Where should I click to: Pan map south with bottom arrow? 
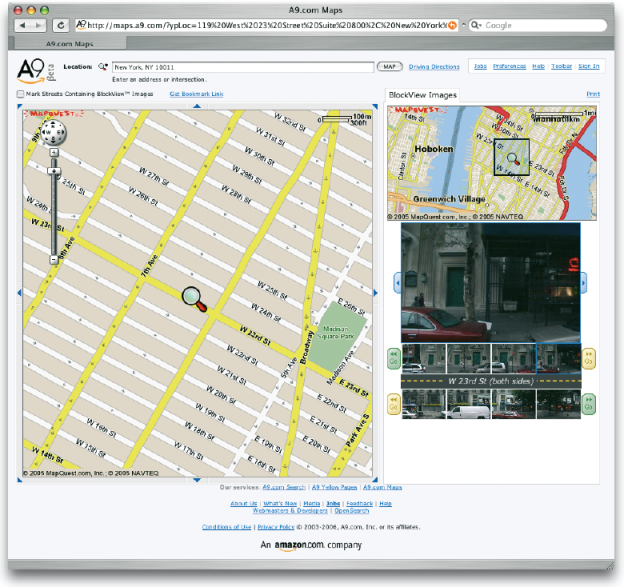pos(197,480)
